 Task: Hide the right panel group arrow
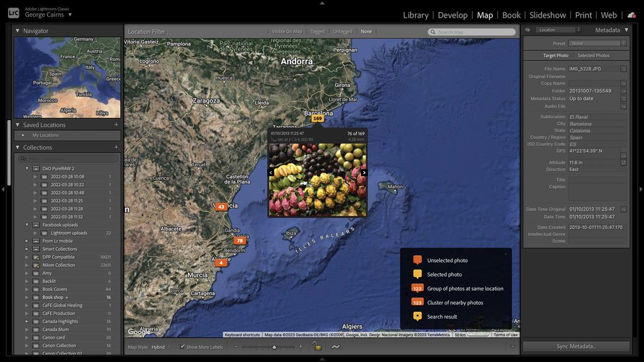640,189
